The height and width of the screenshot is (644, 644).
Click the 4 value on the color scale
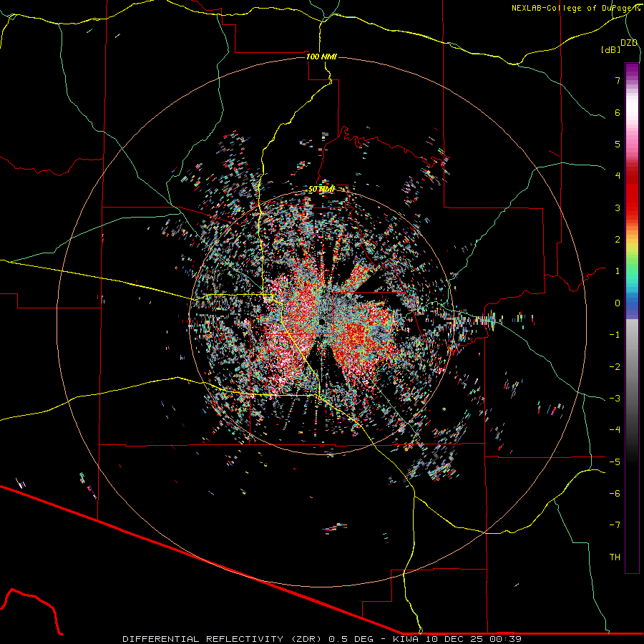(618, 176)
